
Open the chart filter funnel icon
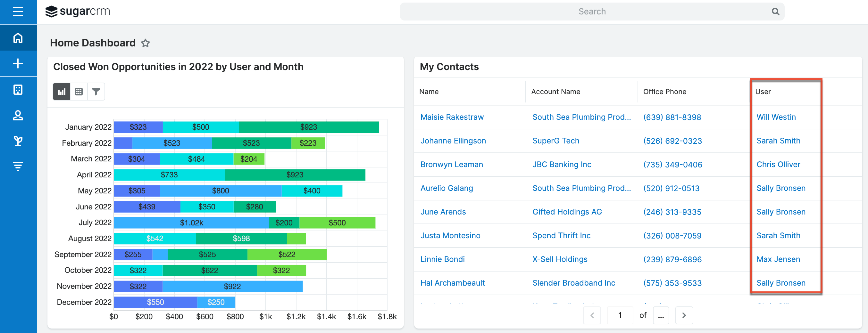pyautogui.click(x=96, y=91)
